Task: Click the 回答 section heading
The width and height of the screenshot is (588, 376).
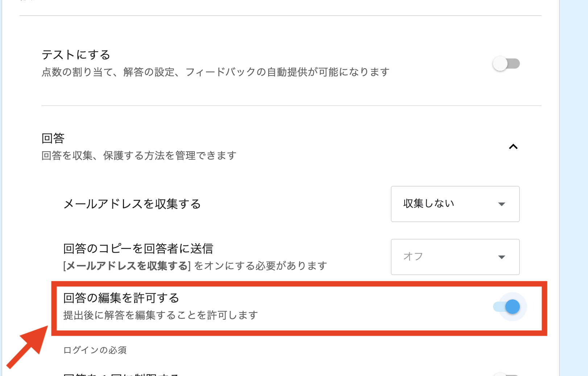Action: click(x=53, y=138)
